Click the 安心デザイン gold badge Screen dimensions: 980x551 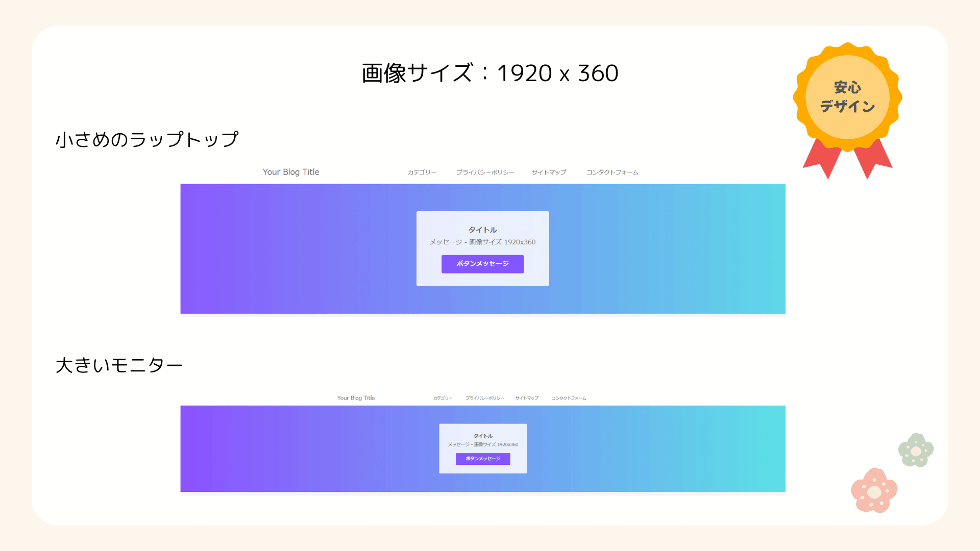847,97
